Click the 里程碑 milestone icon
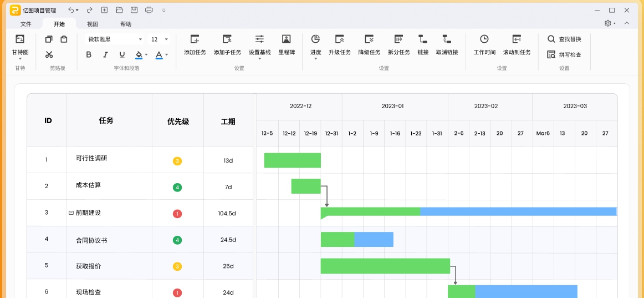This screenshot has height=298, width=644. [287, 39]
